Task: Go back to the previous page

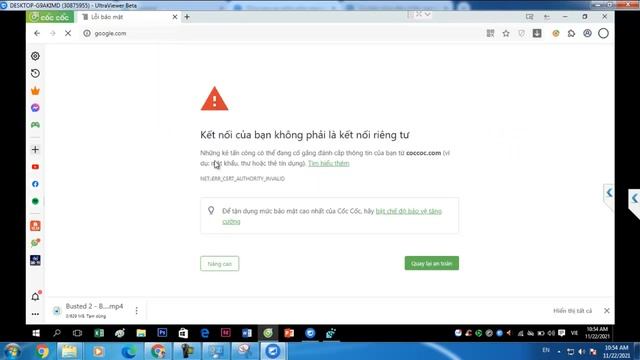Action: (37, 33)
